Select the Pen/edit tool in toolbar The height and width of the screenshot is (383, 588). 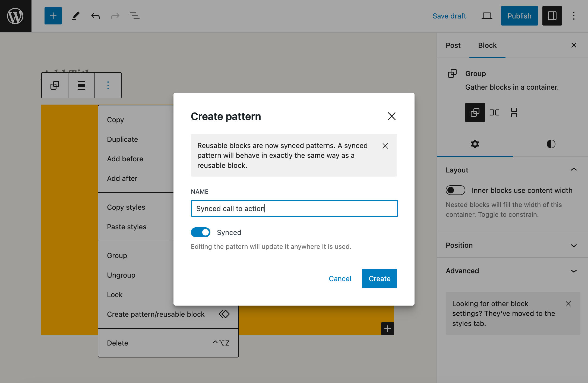pos(75,15)
